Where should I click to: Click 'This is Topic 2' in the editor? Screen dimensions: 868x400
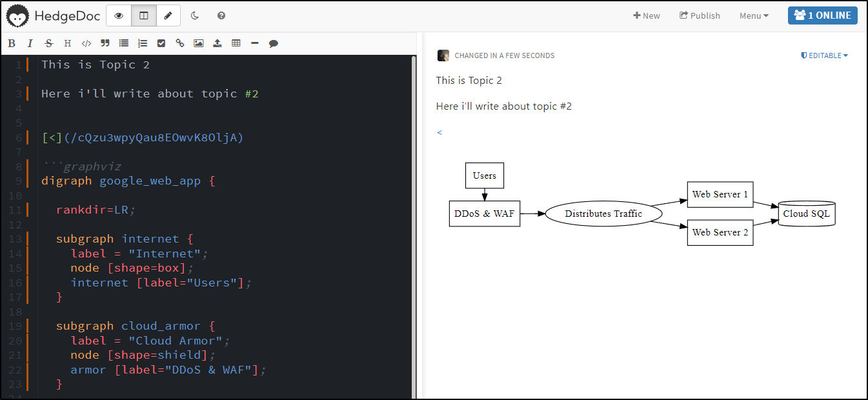(x=96, y=65)
